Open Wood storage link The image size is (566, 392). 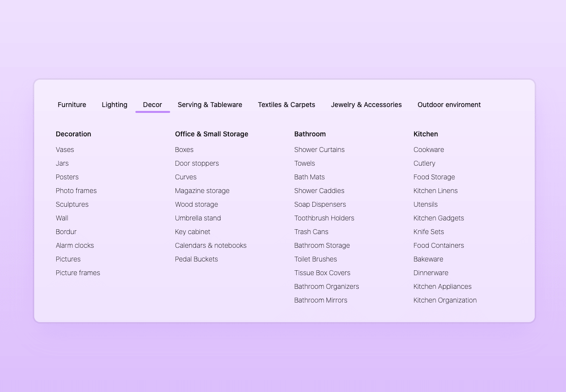(196, 204)
